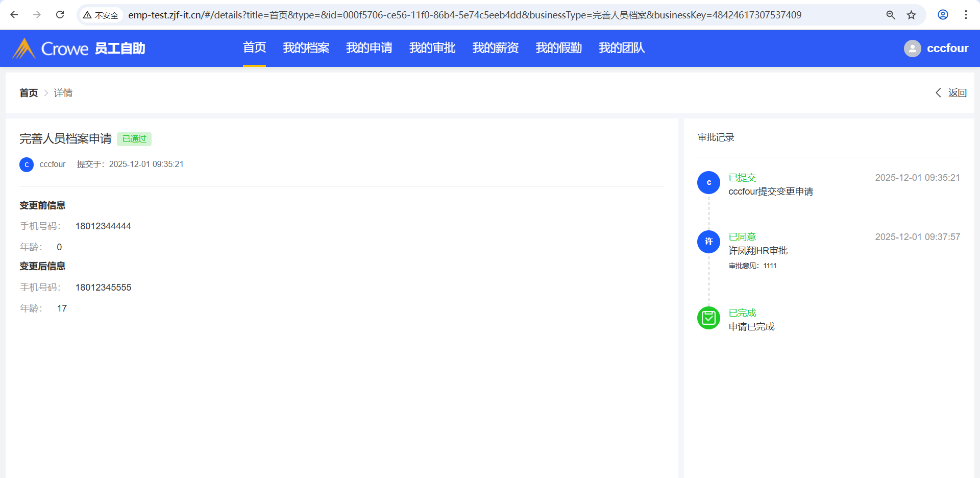This screenshot has width=980, height=478.
Task: Reload the page with the refresh icon
Action: tap(60, 15)
